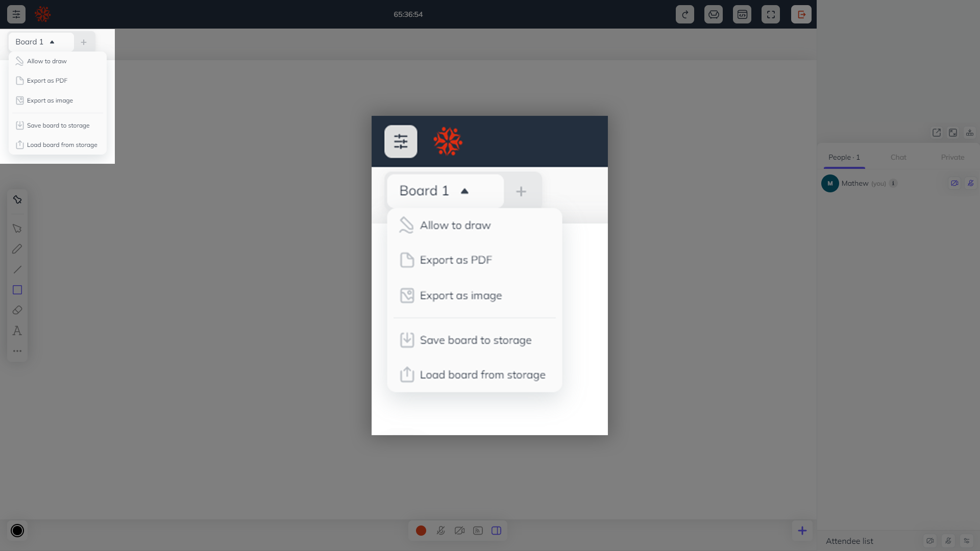Select the eraser tool in sidebar
The image size is (980, 551).
[x=17, y=310]
